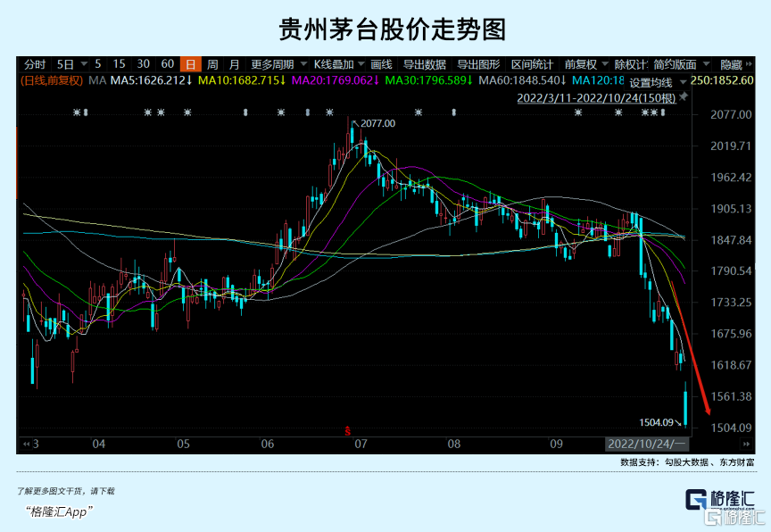Click the magenta MA20:1769.062 indicator

pyautogui.click(x=336, y=80)
